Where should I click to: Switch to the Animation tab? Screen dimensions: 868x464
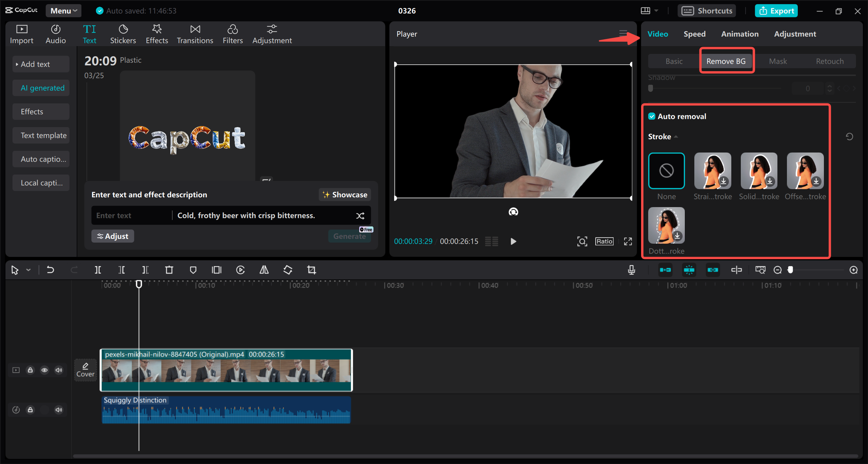[x=739, y=34]
